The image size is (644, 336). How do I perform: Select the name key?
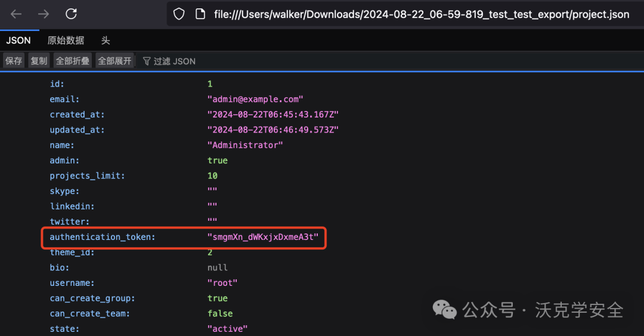point(62,145)
